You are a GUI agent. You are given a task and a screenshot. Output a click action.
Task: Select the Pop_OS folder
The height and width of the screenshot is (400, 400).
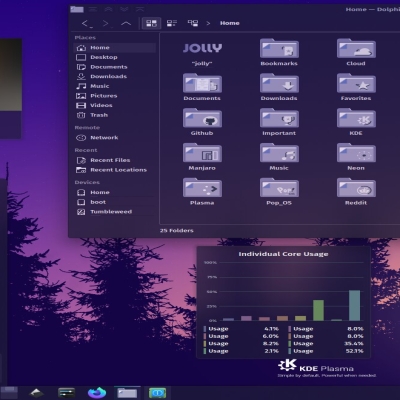[279, 188]
